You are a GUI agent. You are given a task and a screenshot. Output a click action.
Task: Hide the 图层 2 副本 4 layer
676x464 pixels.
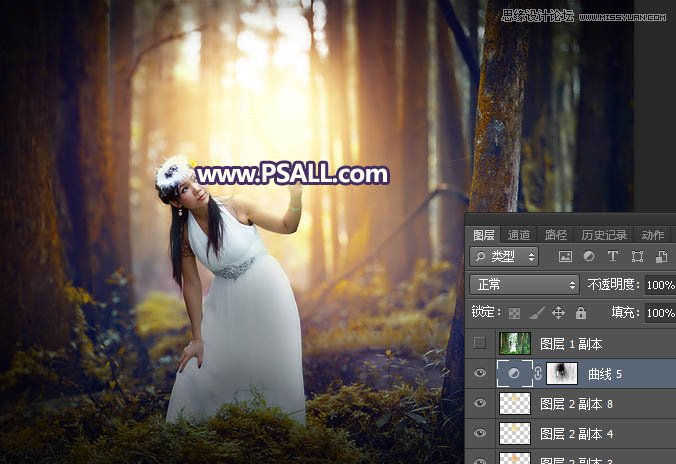[x=479, y=433]
